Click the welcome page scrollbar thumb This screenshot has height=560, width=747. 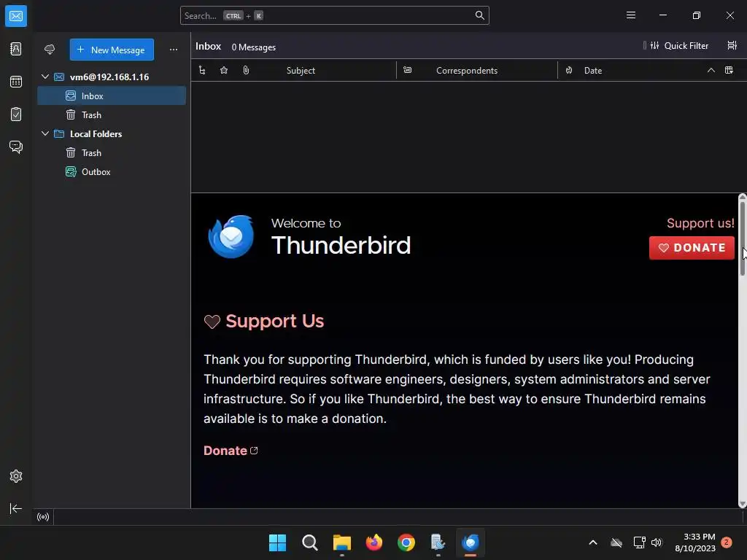[x=742, y=238]
